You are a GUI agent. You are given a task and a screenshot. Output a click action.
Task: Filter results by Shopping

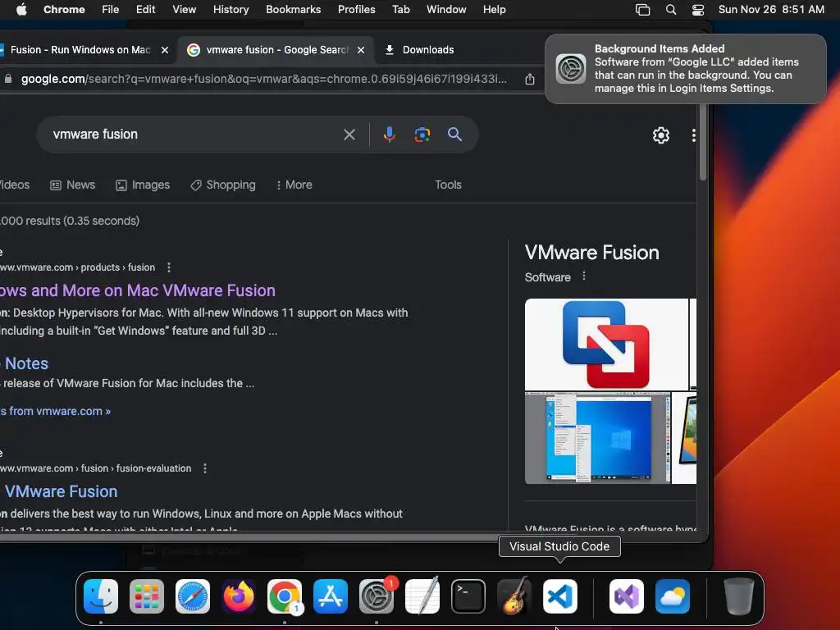point(223,185)
